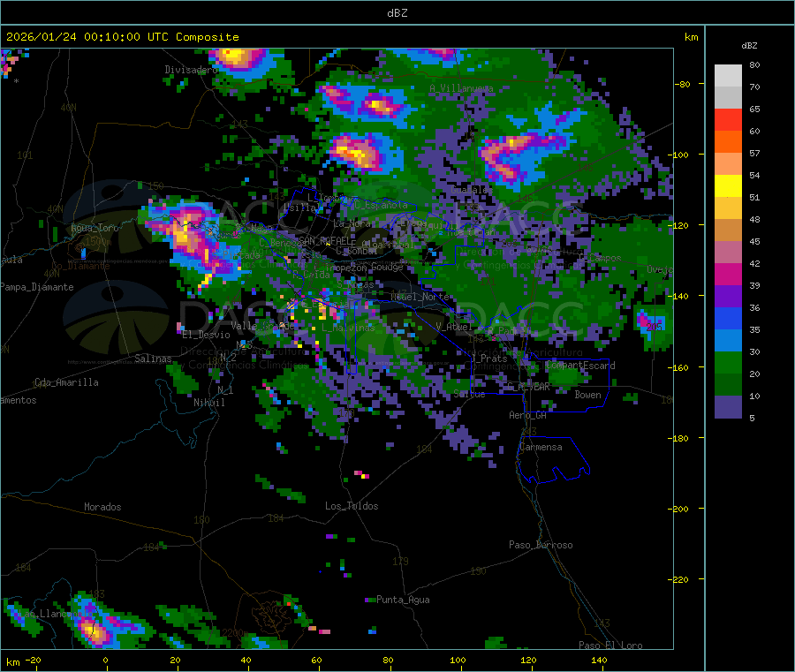
Task: Click the Punta_Agua location label
Action: pos(403,600)
